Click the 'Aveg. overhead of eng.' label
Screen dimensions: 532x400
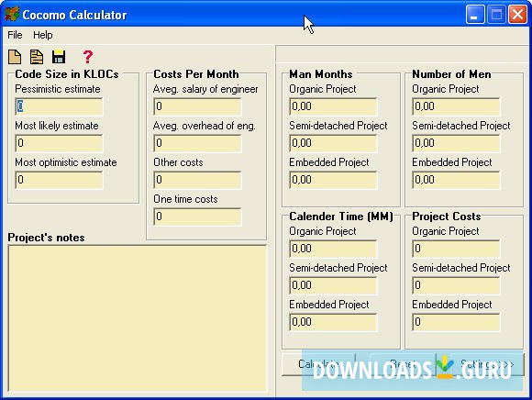(205, 126)
